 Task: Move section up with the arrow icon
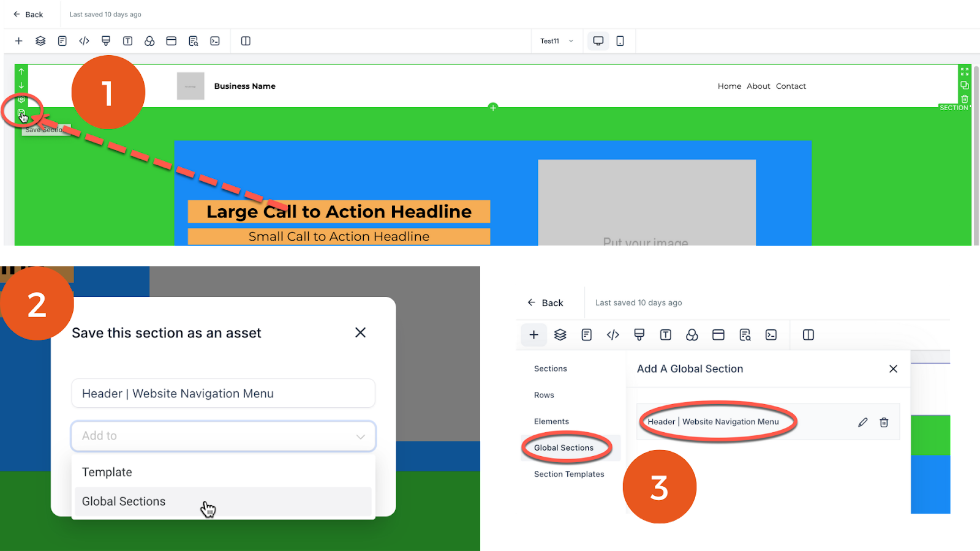tap(21, 72)
